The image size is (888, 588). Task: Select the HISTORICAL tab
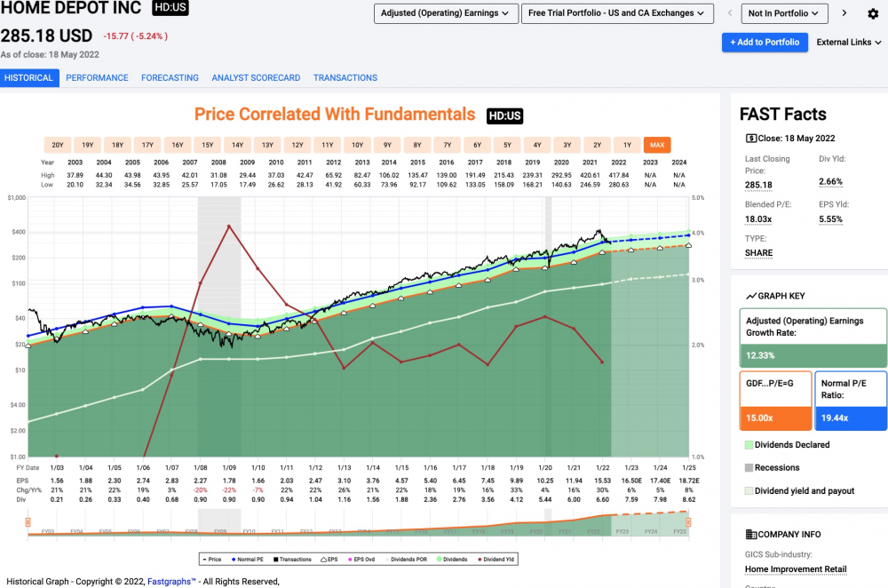29,77
